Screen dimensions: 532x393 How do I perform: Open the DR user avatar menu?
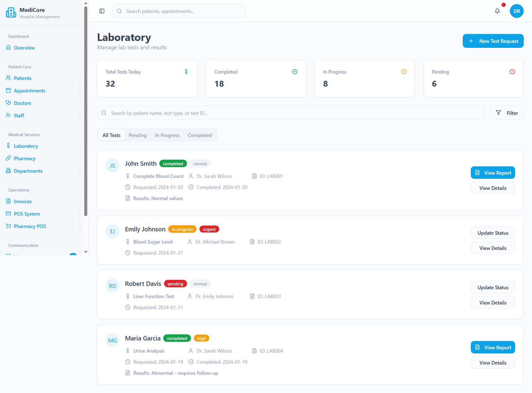point(516,11)
